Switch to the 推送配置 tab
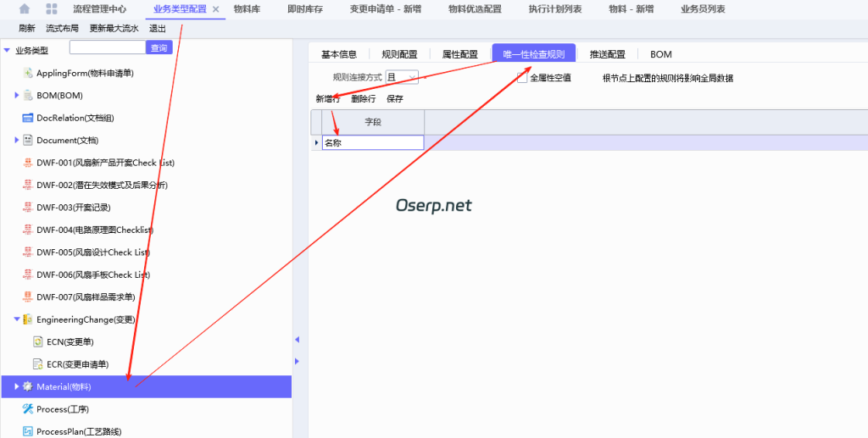This screenshot has width=868, height=438. click(x=607, y=54)
